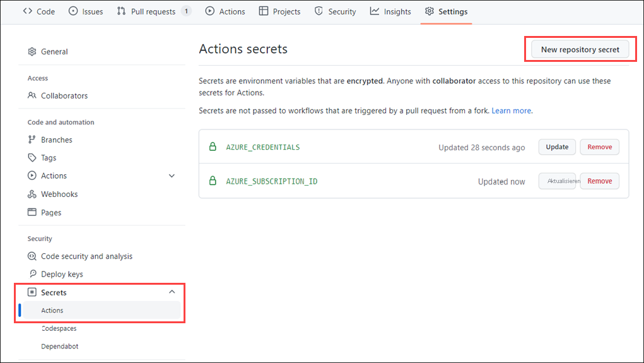This screenshot has width=644, height=363.
Task: Click the Pull requests branch icon
Action: [121, 11]
